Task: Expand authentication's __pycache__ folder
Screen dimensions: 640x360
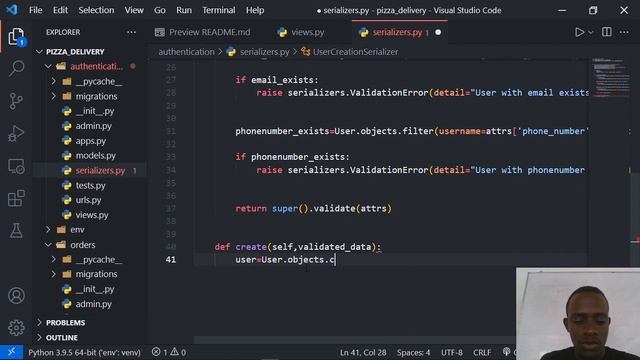Action: point(90,81)
